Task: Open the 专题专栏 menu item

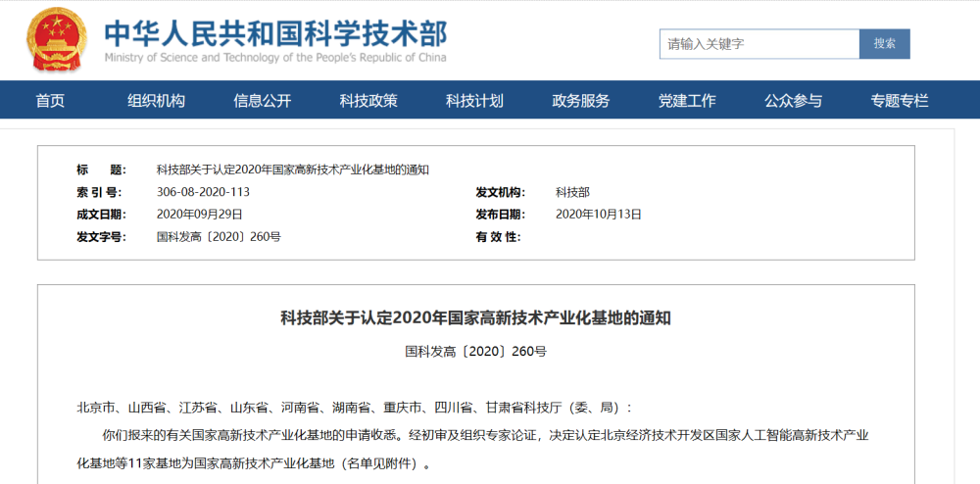Action: [900, 100]
